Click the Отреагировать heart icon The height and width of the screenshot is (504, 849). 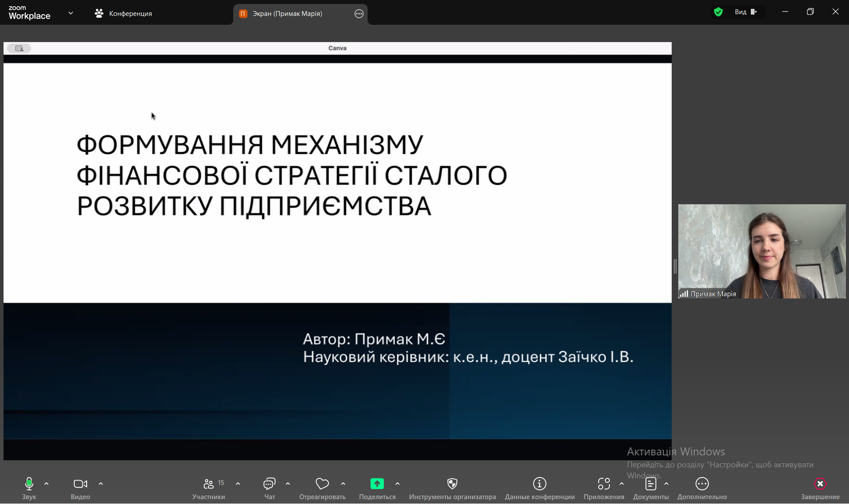322,484
